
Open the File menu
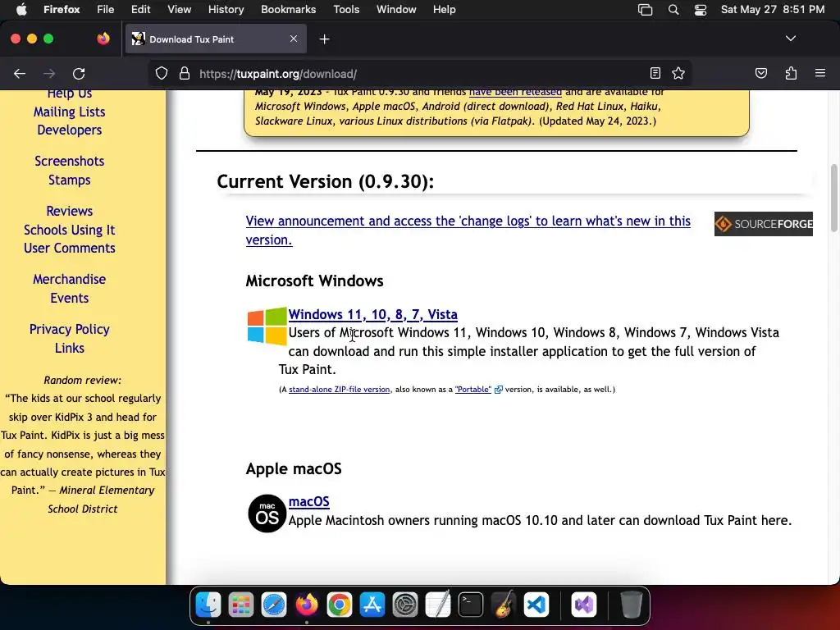click(106, 10)
